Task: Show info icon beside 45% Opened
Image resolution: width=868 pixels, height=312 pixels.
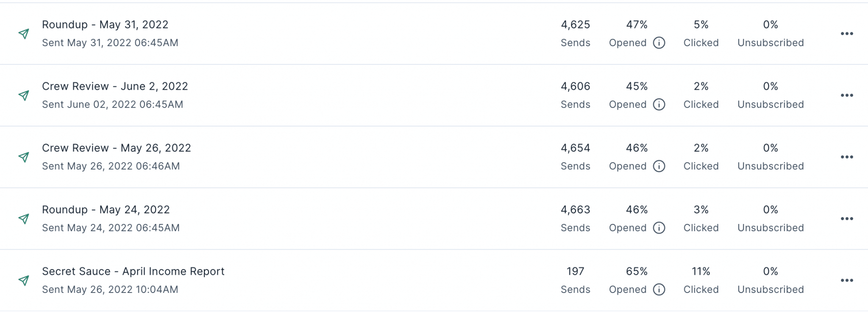Action: [659, 105]
